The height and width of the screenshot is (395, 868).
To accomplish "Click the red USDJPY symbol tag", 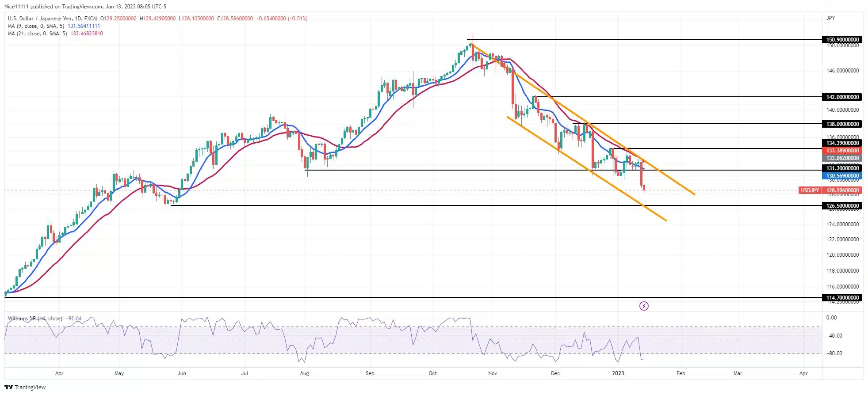I will tap(810, 190).
